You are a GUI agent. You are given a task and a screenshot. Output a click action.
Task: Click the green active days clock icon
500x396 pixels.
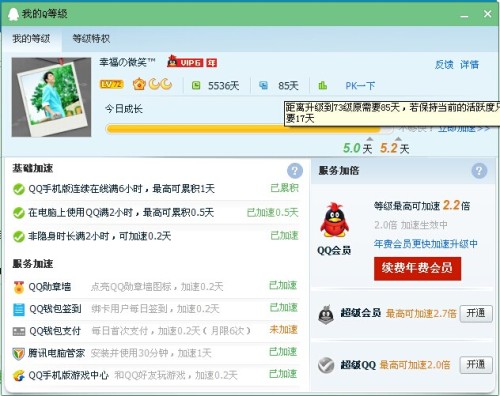click(x=196, y=86)
